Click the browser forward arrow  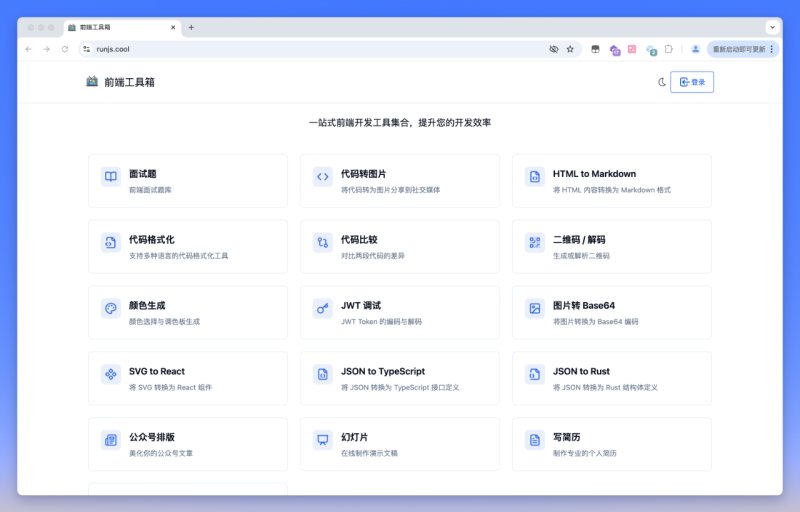click(46, 49)
